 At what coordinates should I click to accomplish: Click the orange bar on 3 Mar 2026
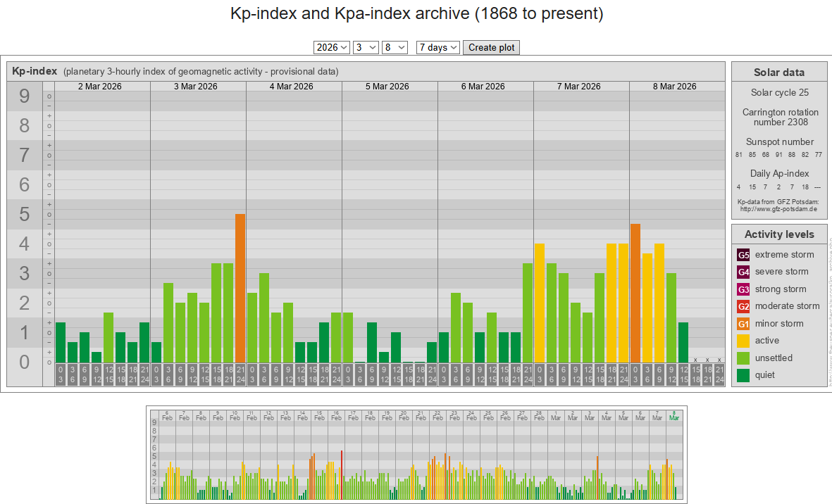(x=240, y=288)
